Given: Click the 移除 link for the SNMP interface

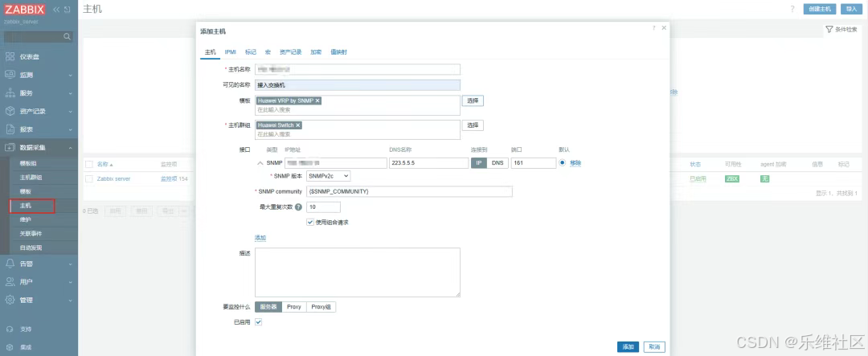Looking at the screenshot, I should (575, 163).
